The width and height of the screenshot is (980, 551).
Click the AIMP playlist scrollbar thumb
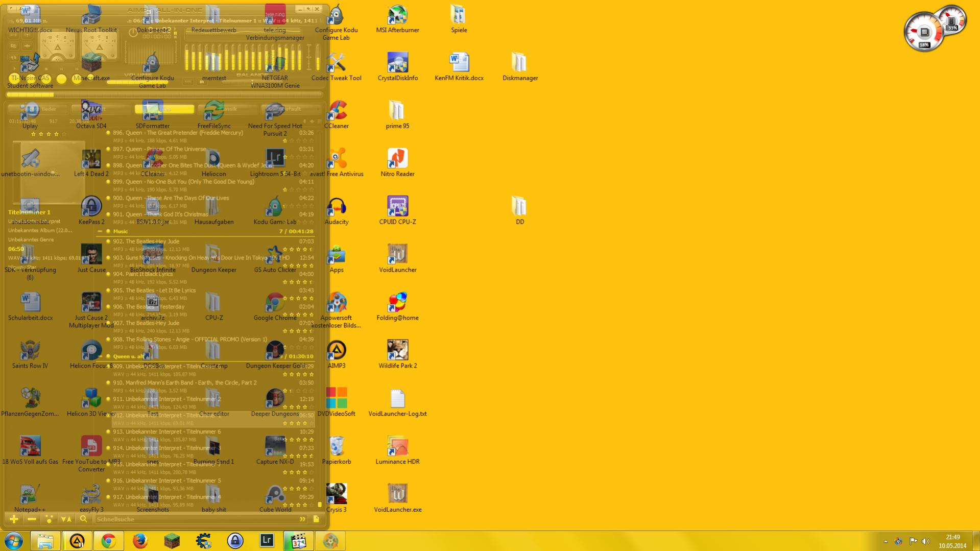(320, 505)
